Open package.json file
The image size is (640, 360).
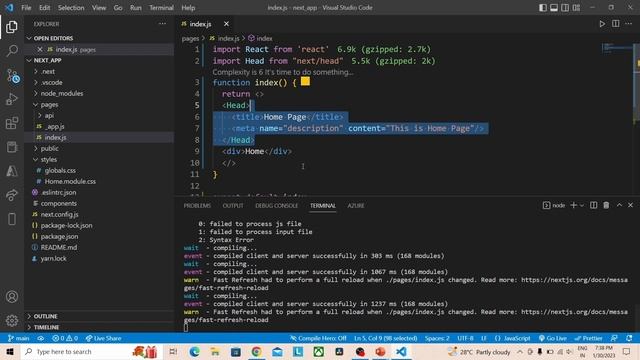click(x=59, y=236)
